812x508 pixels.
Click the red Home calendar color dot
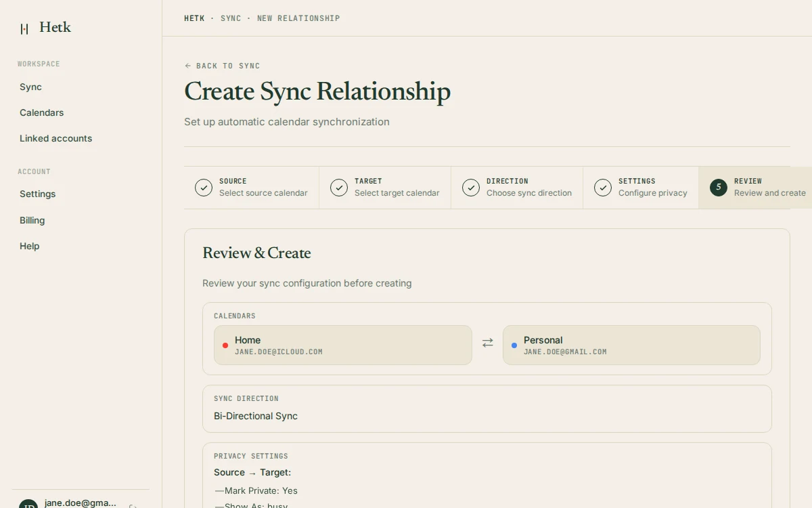tap(225, 345)
